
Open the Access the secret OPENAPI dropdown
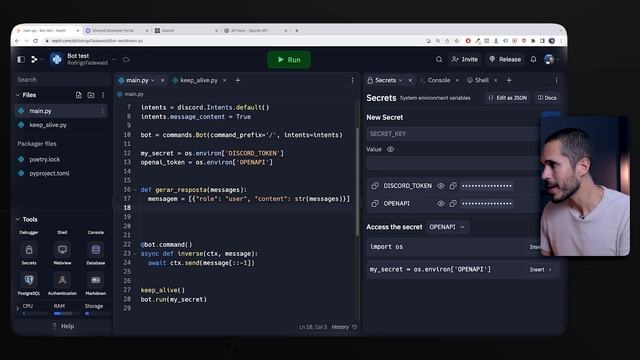(x=447, y=227)
